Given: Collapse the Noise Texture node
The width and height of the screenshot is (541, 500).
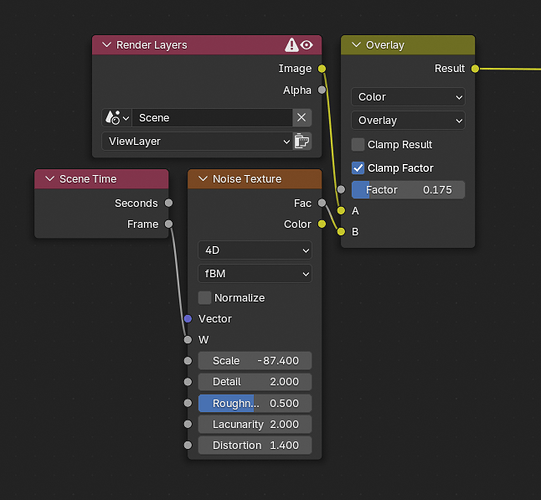Looking at the screenshot, I should (203, 179).
